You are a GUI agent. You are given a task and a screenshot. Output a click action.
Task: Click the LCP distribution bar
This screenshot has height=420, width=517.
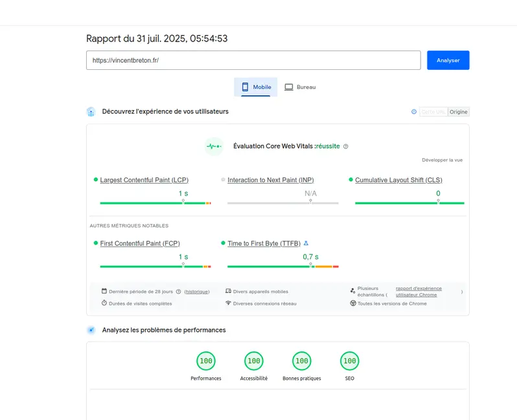(155, 203)
